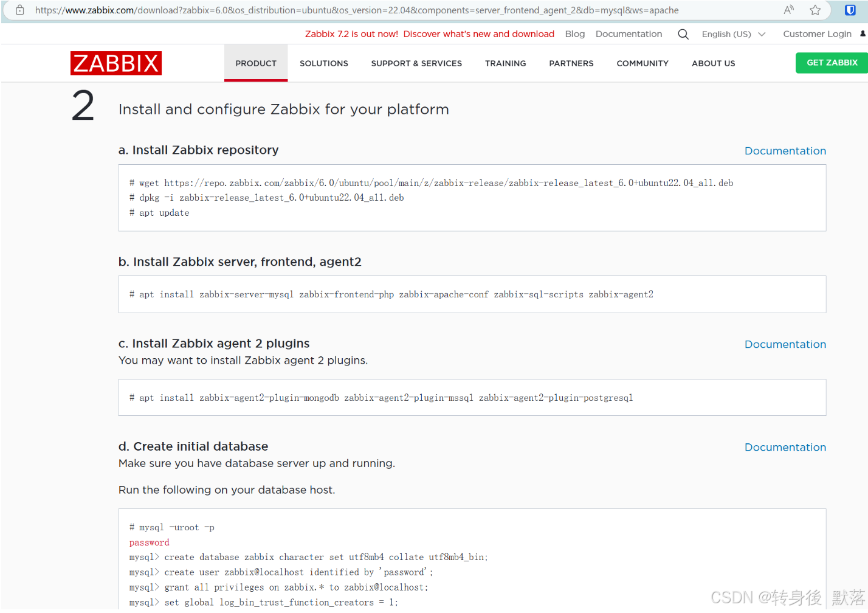Click the apt update command line

(x=159, y=213)
